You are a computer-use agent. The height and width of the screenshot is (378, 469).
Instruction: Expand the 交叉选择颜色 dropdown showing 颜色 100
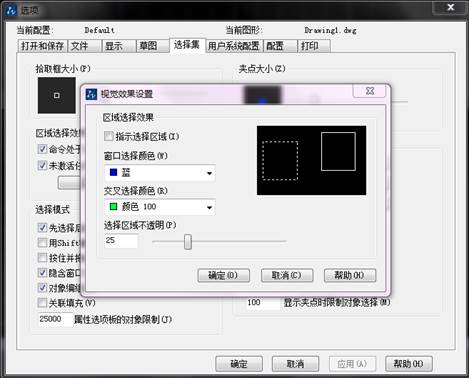[x=160, y=207]
